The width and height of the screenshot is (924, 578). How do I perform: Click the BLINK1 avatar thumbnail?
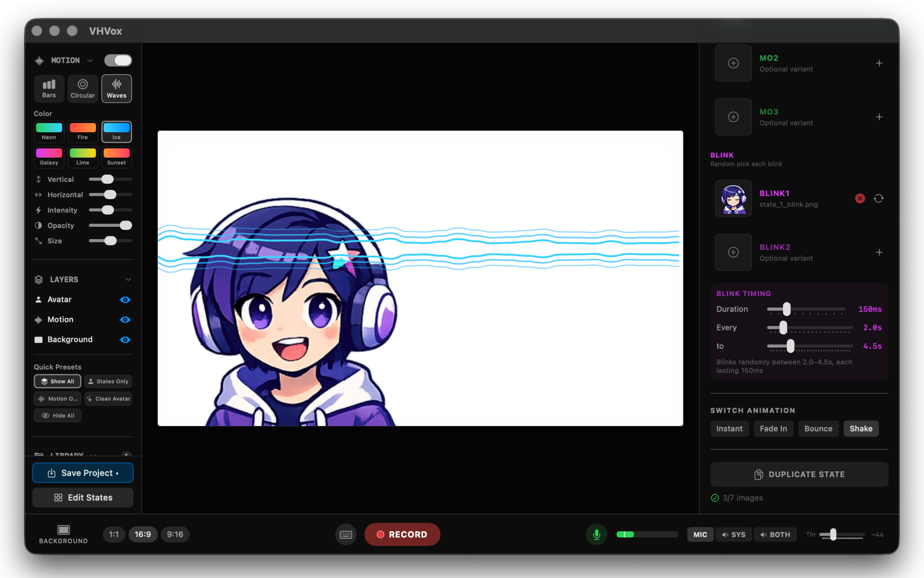click(x=733, y=198)
